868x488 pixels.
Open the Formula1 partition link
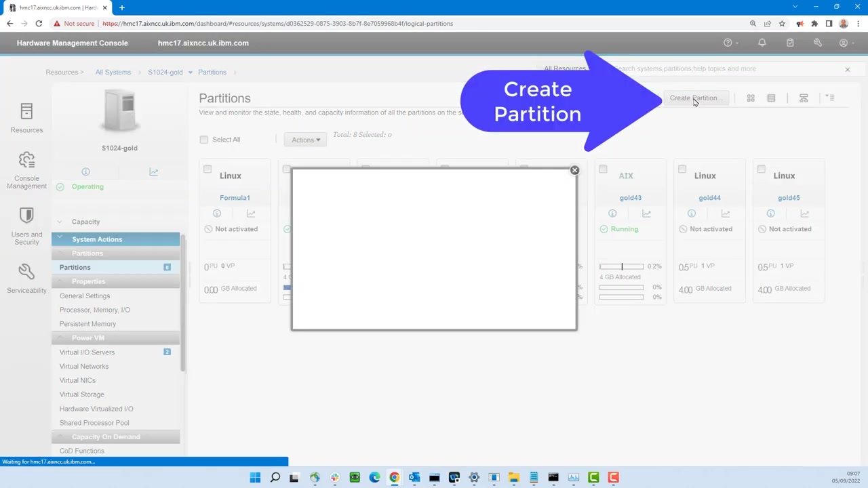[235, 198]
